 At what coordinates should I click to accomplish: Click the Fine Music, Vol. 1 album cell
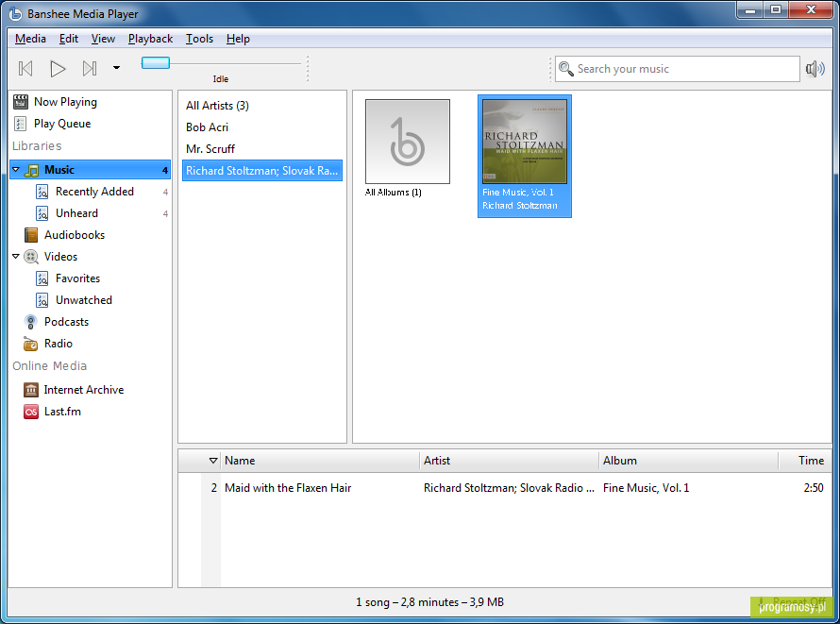pos(647,488)
